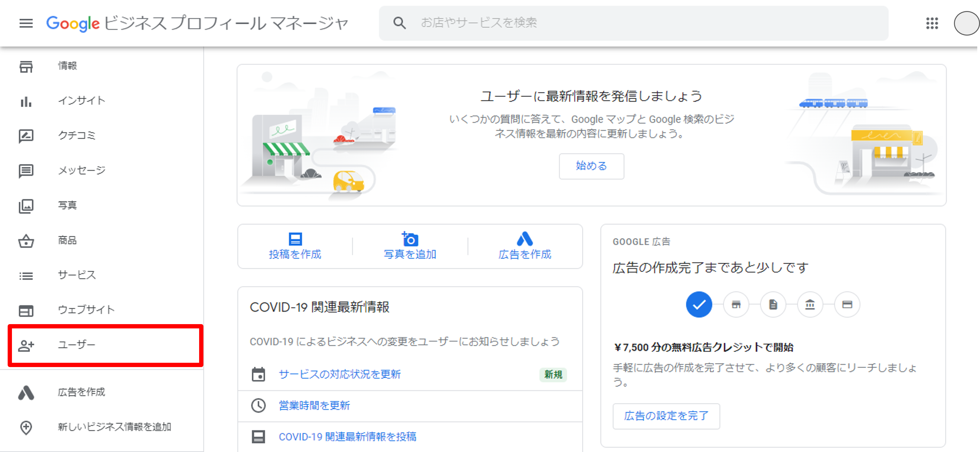Click the COVID-19 関連最新情報 heading
The height and width of the screenshot is (452, 980).
[x=320, y=307]
